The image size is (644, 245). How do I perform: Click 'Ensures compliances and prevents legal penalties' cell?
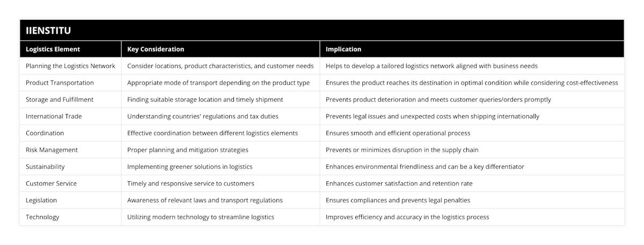point(398,200)
